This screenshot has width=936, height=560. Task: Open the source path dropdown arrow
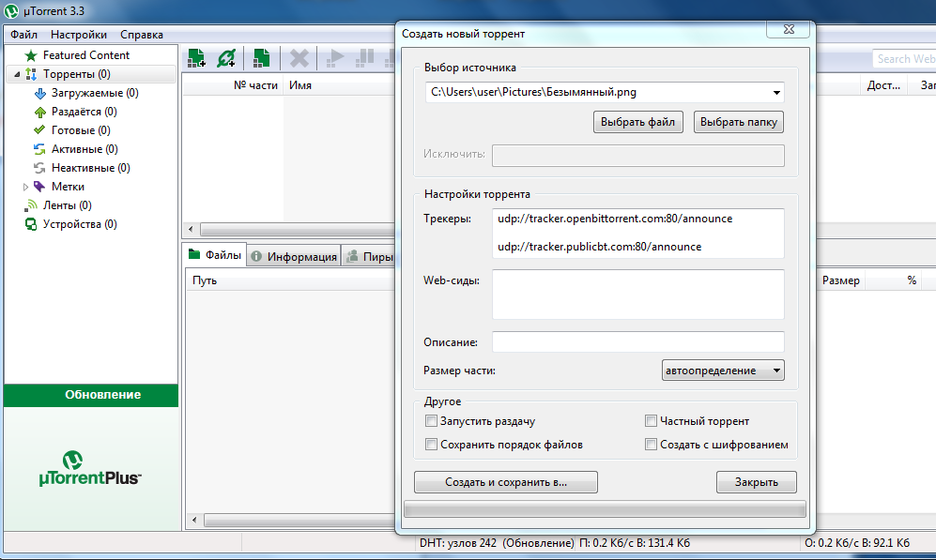776,93
